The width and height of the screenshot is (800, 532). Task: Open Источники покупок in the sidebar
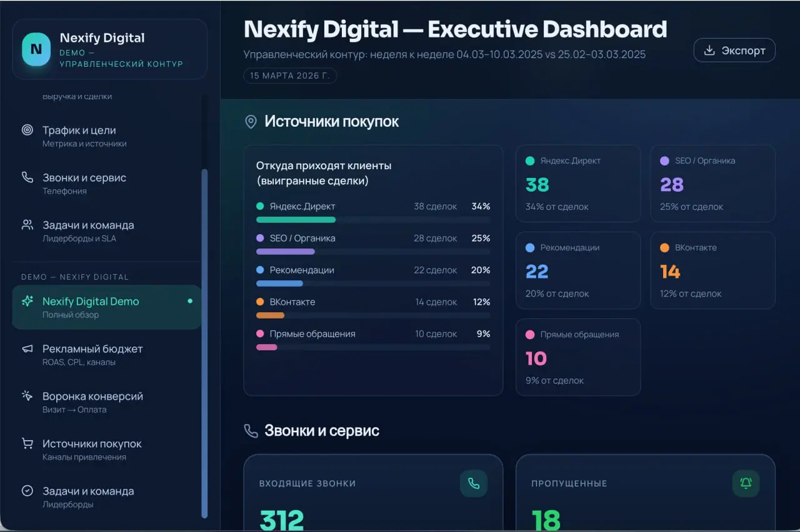click(x=106, y=450)
